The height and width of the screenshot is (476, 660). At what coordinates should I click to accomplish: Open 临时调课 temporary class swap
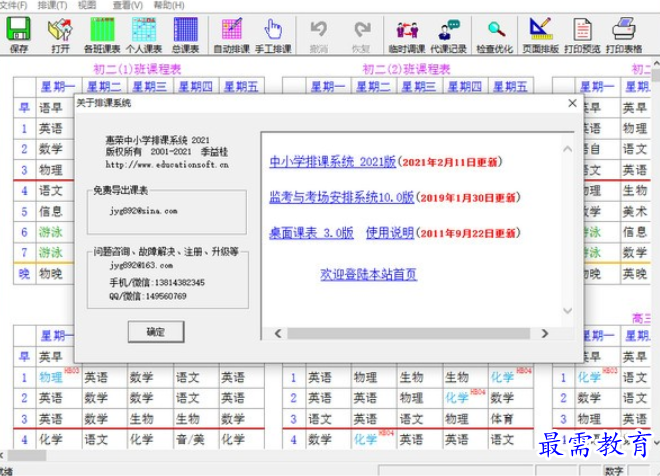[x=407, y=35]
